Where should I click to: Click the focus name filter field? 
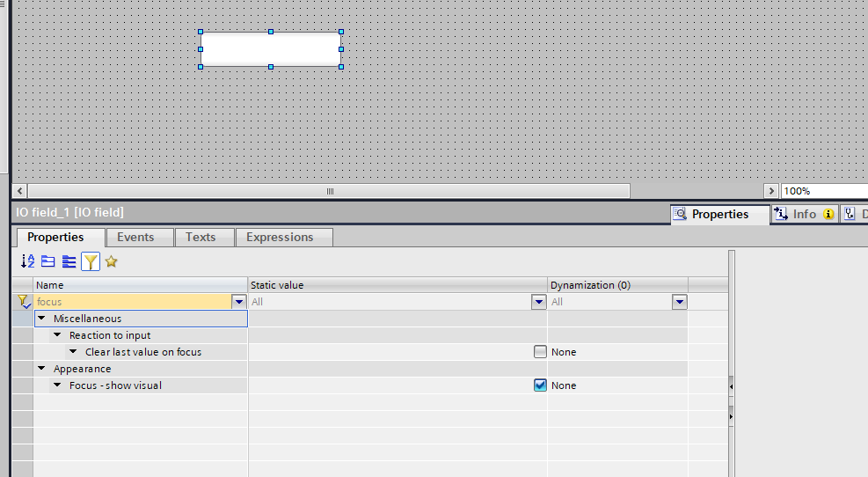pos(133,301)
